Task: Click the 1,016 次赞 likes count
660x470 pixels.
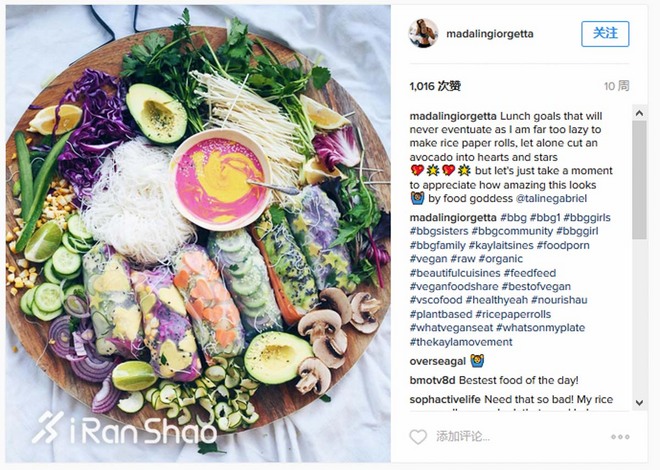Action: tap(435, 86)
